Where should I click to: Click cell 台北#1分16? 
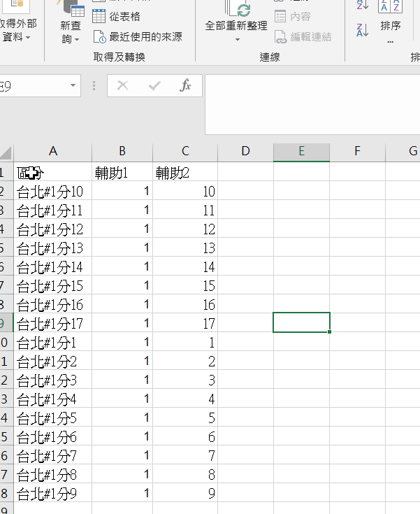pos(52,304)
